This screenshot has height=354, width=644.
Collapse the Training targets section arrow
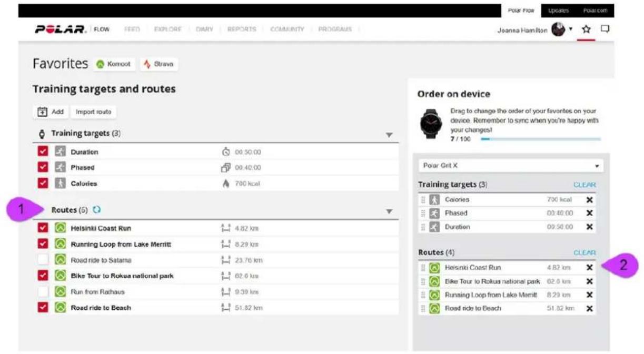pyautogui.click(x=389, y=135)
